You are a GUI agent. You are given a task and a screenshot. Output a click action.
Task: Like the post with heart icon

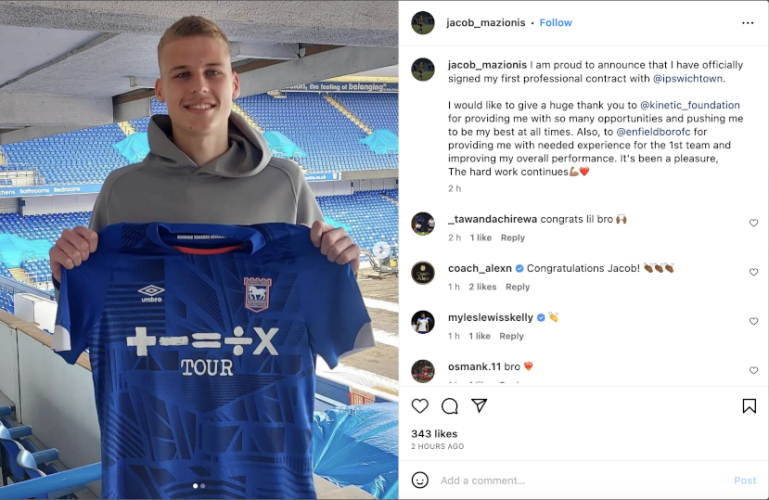[420, 406]
